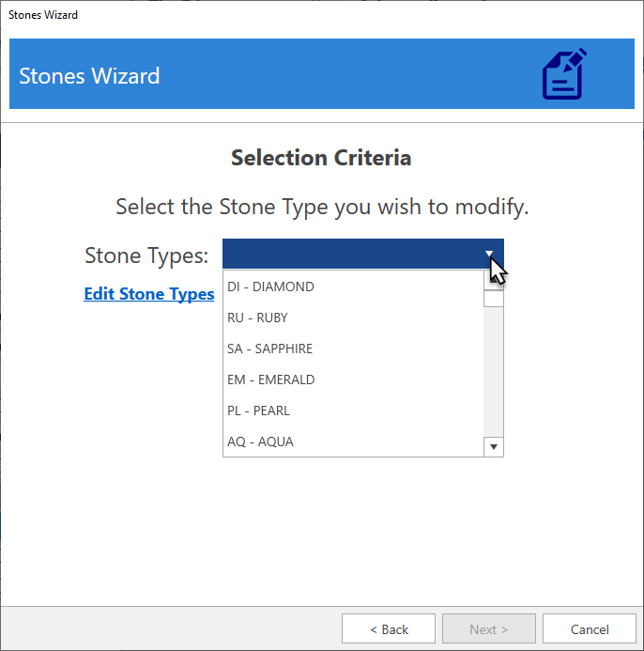Go back with the Back button
The image size is (644, 651).
click(389, 629)
